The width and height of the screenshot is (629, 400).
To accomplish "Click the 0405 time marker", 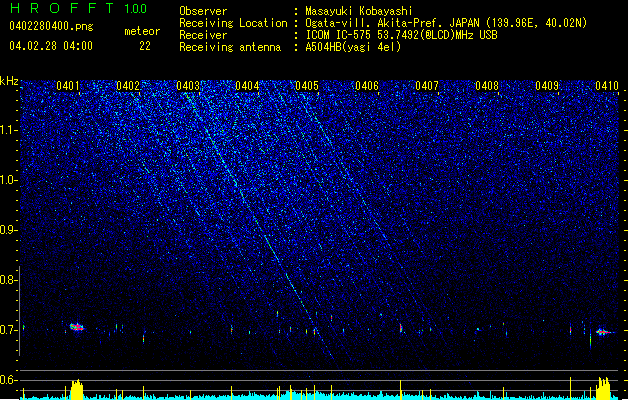I will 307,86.
